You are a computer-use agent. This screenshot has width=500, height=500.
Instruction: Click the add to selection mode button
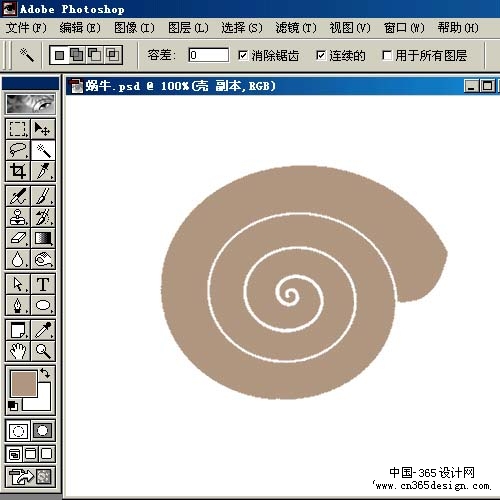click(x=77, y=55)
